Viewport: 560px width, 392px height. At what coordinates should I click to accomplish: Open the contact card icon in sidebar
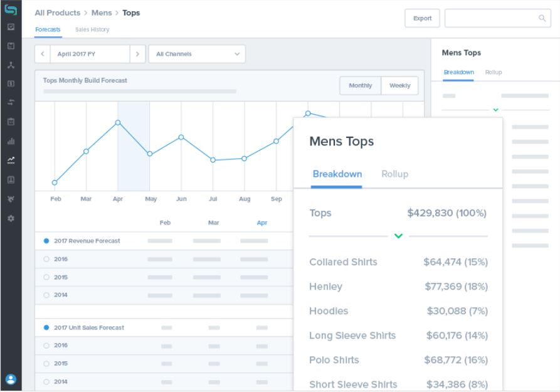[x=11, y=180]
